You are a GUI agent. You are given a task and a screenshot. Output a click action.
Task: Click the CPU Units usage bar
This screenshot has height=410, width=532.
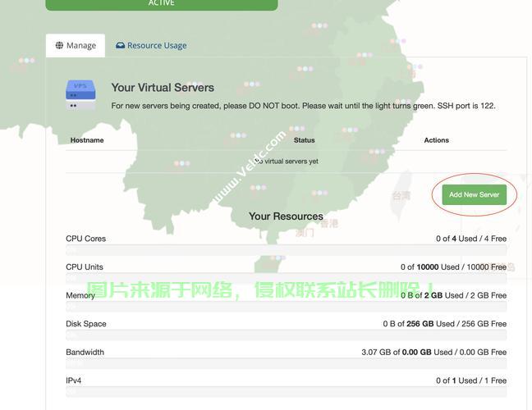(286, 279)
